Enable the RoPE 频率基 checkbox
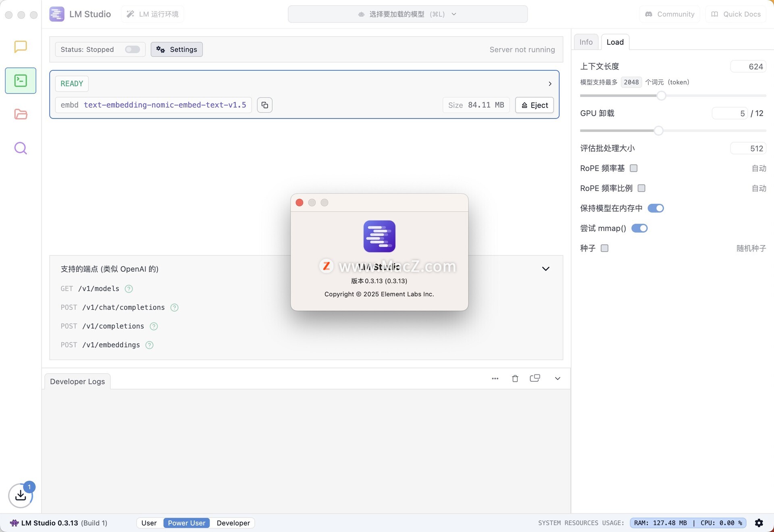This screenshot has height=532, width=774. pyautogui.click(x=634, y=168)
